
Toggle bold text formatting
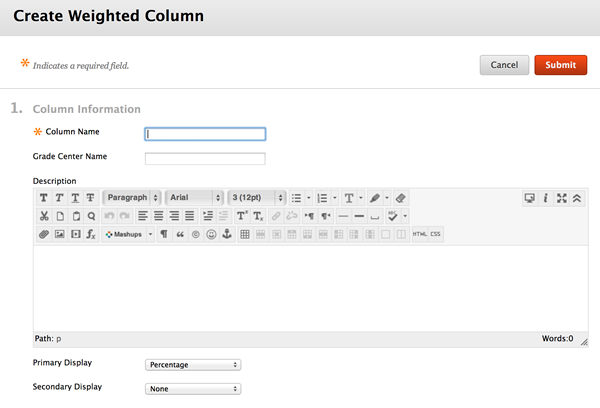pyautogui.click(x=44, y=198)
